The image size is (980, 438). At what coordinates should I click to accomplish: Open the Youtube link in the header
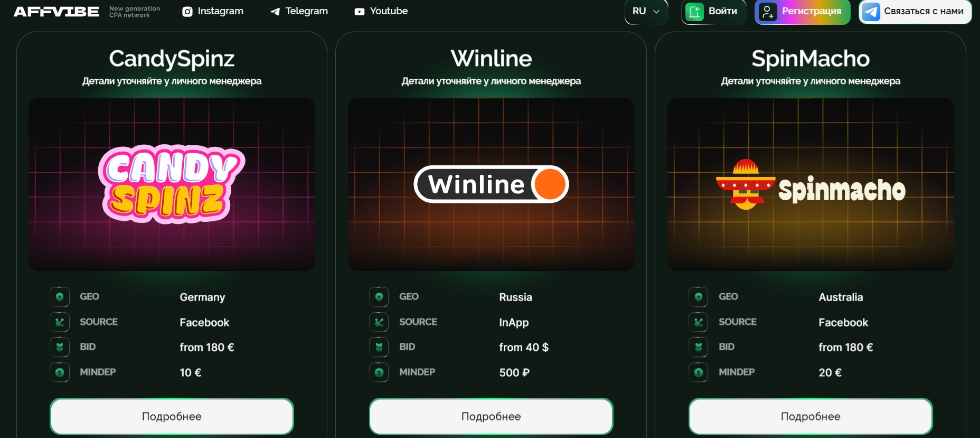[x=389, y=11]
